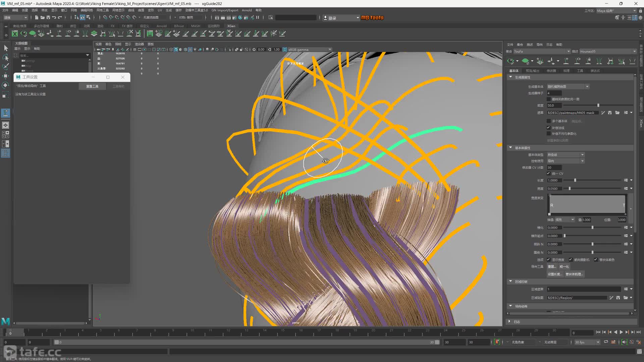
Task: Click the set length button
Action: point(555,274)
